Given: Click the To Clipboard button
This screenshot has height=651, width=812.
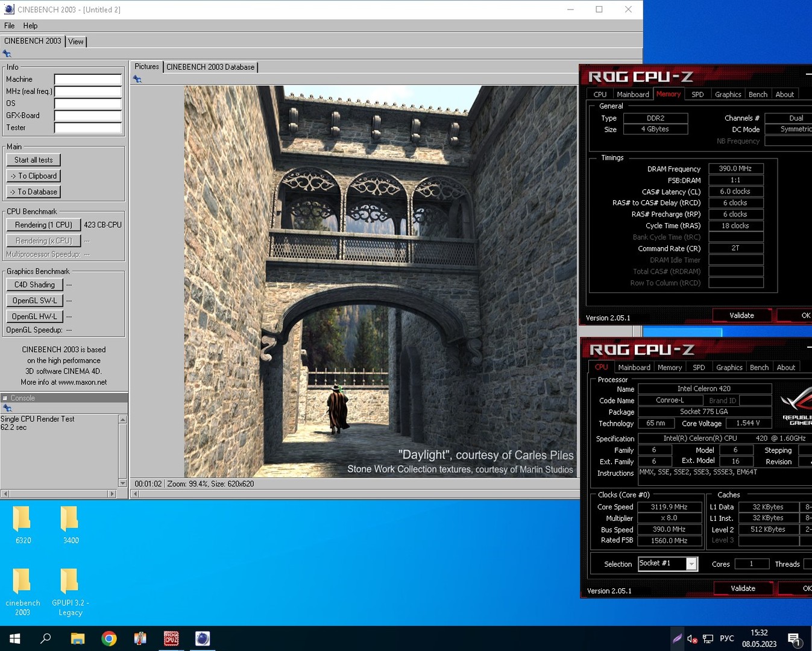Looking at the screenshot, I should (34, 176).
